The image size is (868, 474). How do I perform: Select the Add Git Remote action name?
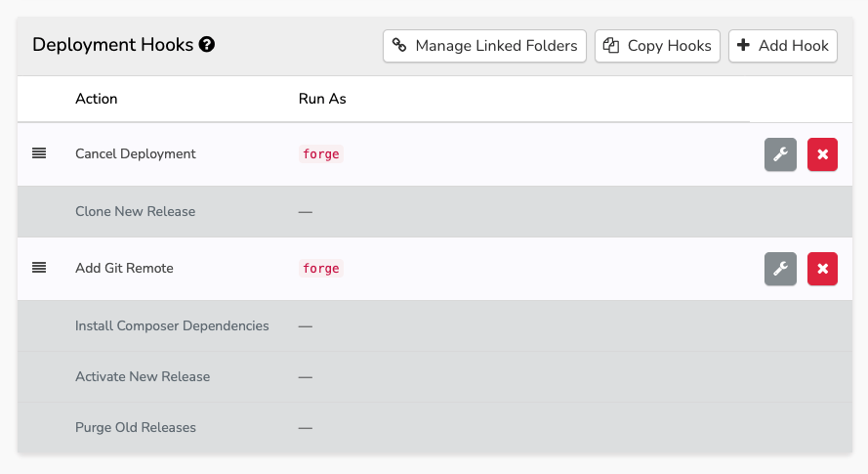coord(124,268)
